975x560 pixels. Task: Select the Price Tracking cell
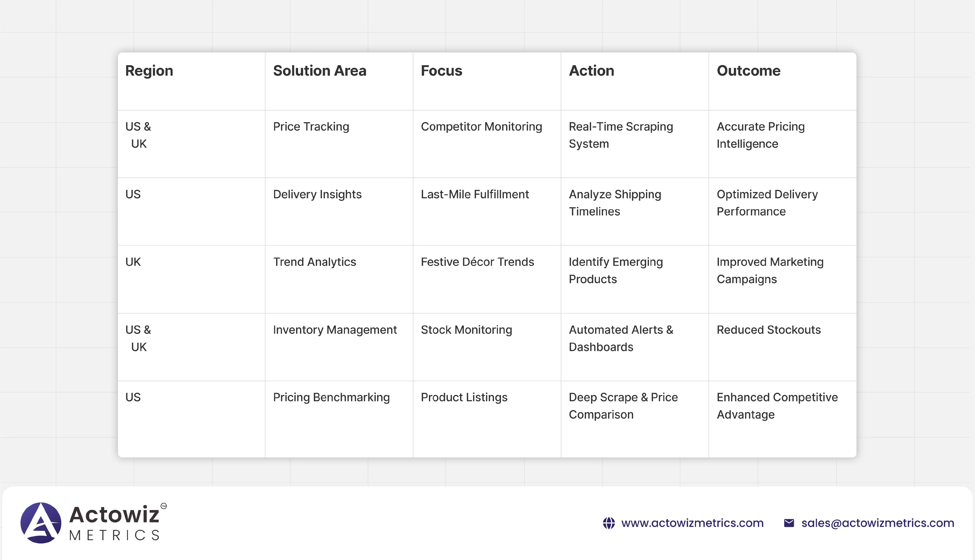click(311, 127)
